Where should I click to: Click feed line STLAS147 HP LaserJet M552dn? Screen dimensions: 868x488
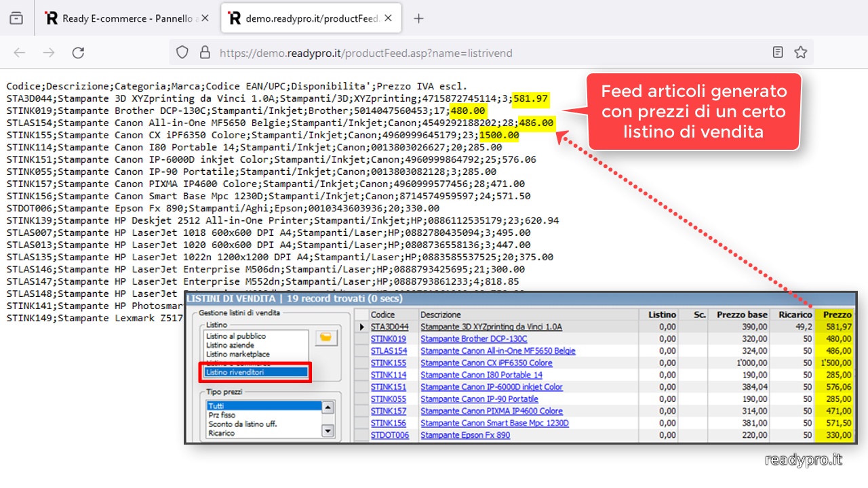[262, 281]
